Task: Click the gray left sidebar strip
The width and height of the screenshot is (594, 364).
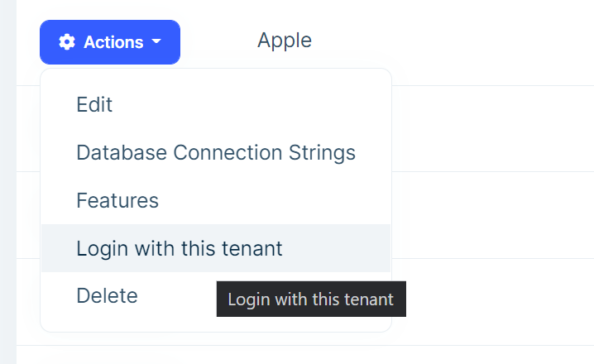Action: [x=7, y=182]
